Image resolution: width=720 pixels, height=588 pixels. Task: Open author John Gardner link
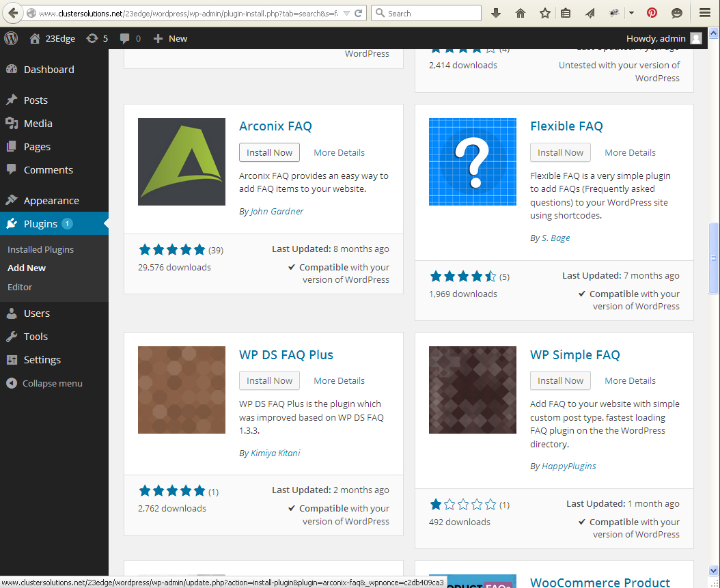tap(277, 211)
